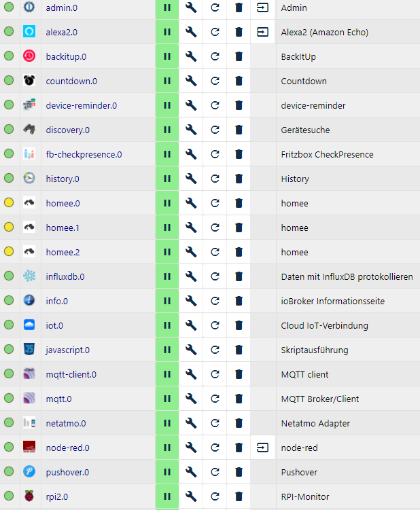Click the Raspberry Pi icon of rpi2.0

pyautogui.click(x=29, y=496)
